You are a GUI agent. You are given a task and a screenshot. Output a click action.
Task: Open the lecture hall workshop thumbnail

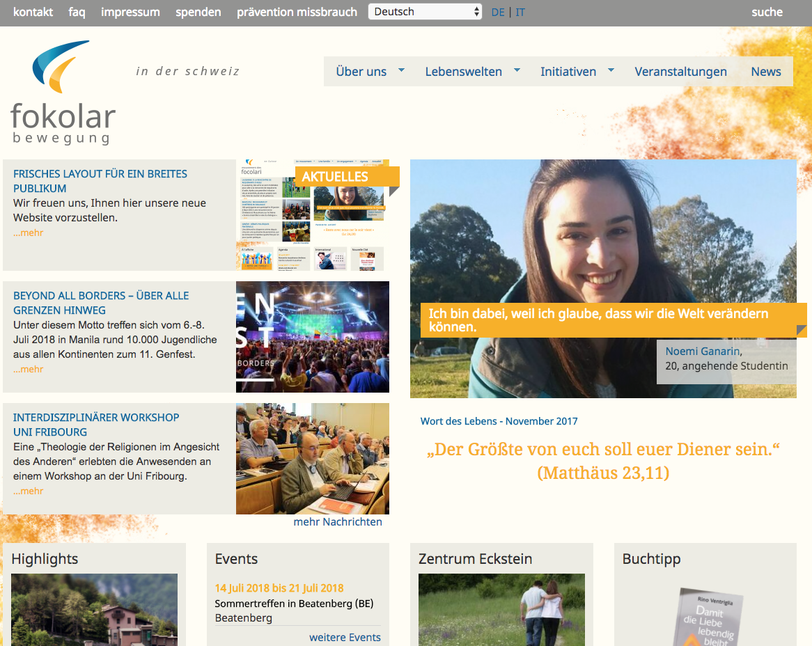coord(313,459)
